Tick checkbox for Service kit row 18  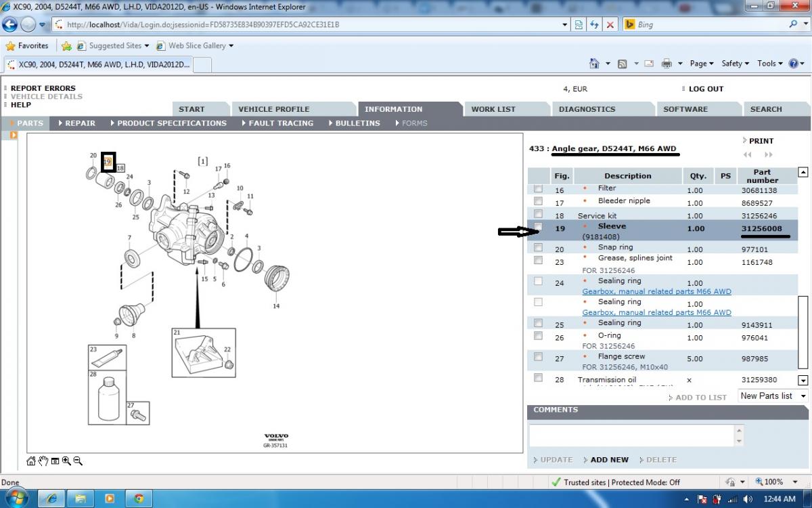(x=538, y=214)
